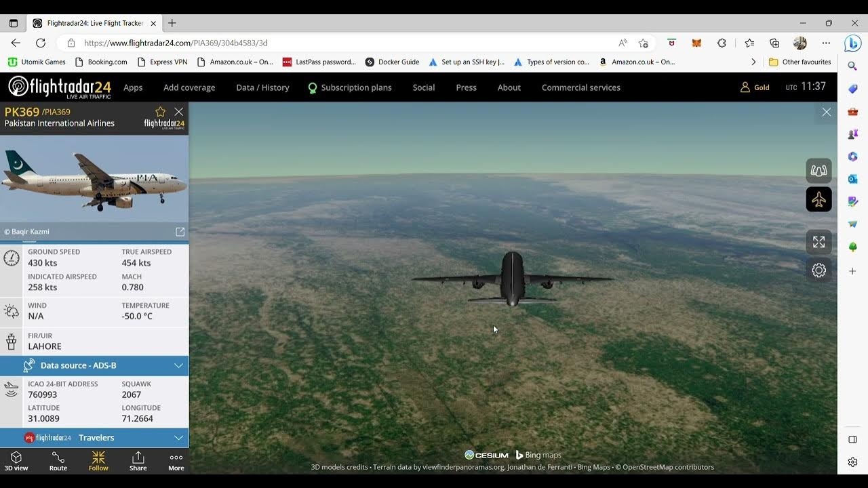Open OpenStreetMap contributors link
The height and width of the screenshot is (488, 868).
point(668,467)
